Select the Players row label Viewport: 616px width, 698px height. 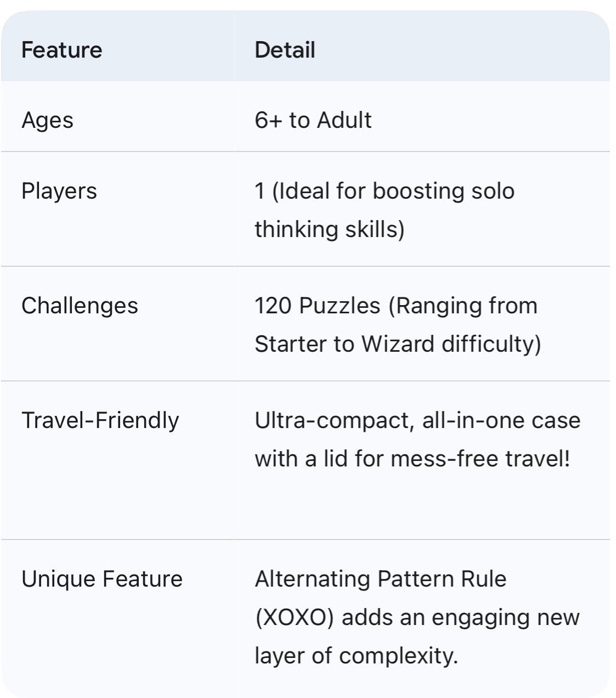click(x=59, y=191)
